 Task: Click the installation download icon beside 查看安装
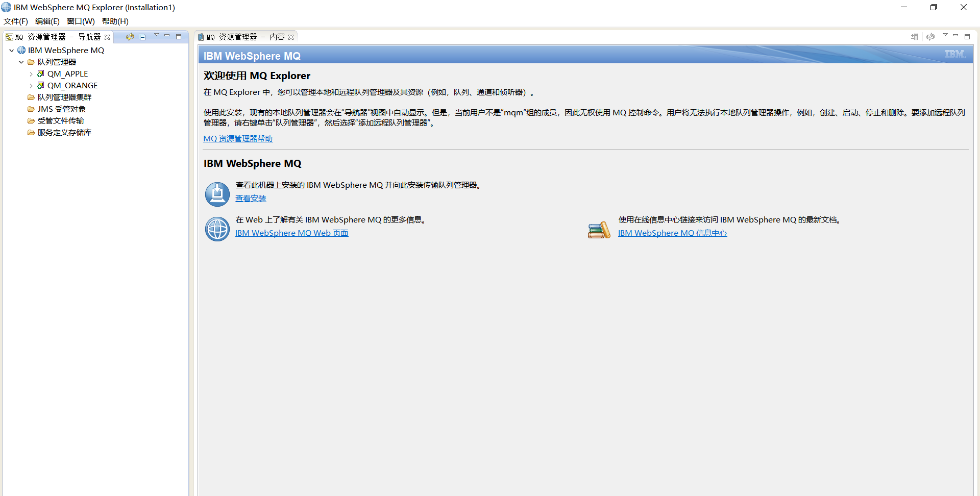[217, 194]
